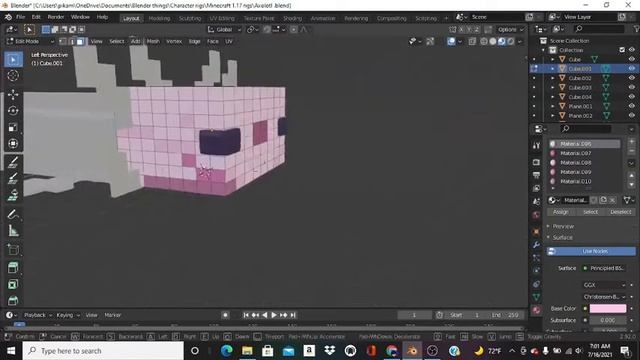This screenshot has width=640, height=360.
Task: Select the Select Box tool
Action: click(13, 60)
